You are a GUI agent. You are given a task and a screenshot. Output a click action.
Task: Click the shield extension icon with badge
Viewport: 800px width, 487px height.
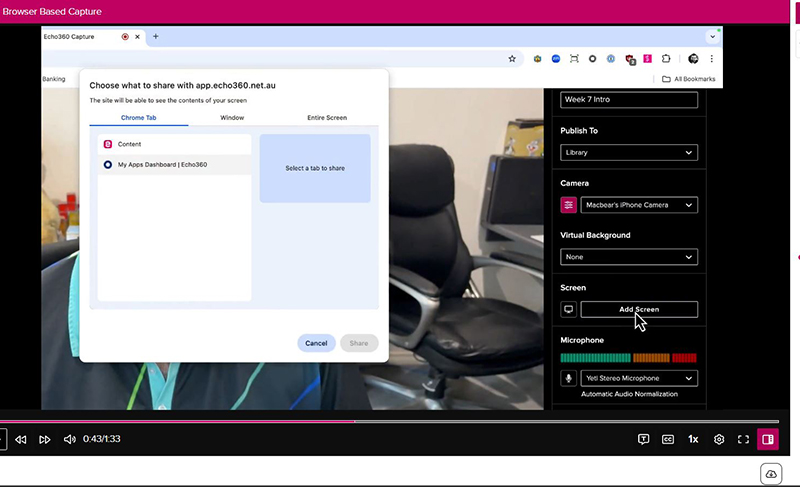point(630,59)
